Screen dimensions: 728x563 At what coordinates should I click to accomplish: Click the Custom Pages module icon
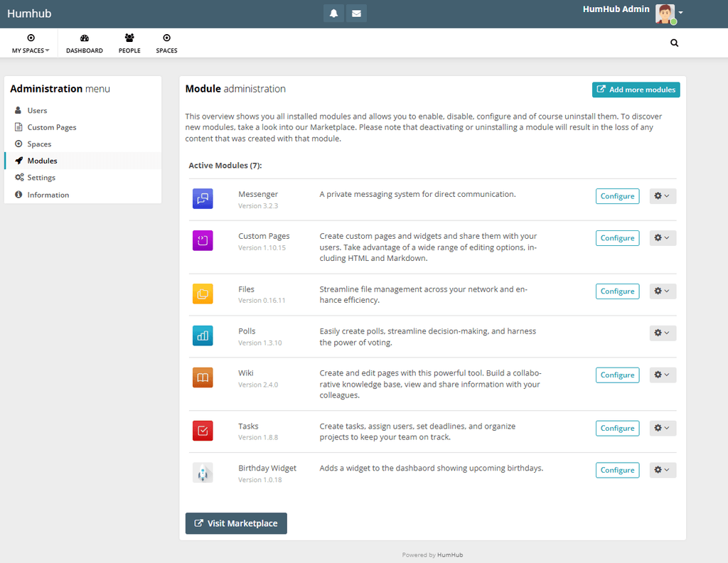pos(203,240)
